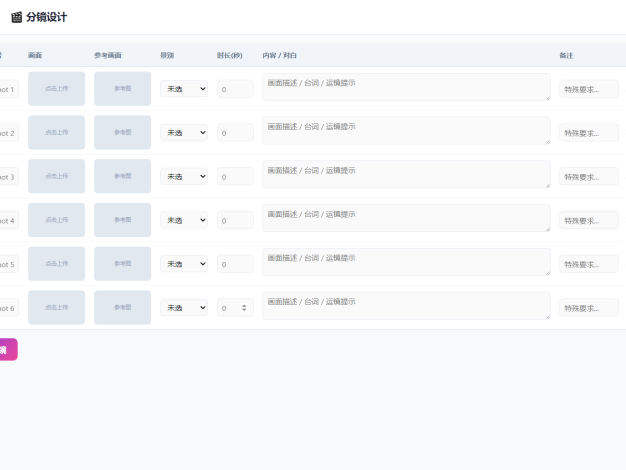Expand the 景别 dropdown for Shot 2
The image size is (626, 470).
click(x=184, y=133)
